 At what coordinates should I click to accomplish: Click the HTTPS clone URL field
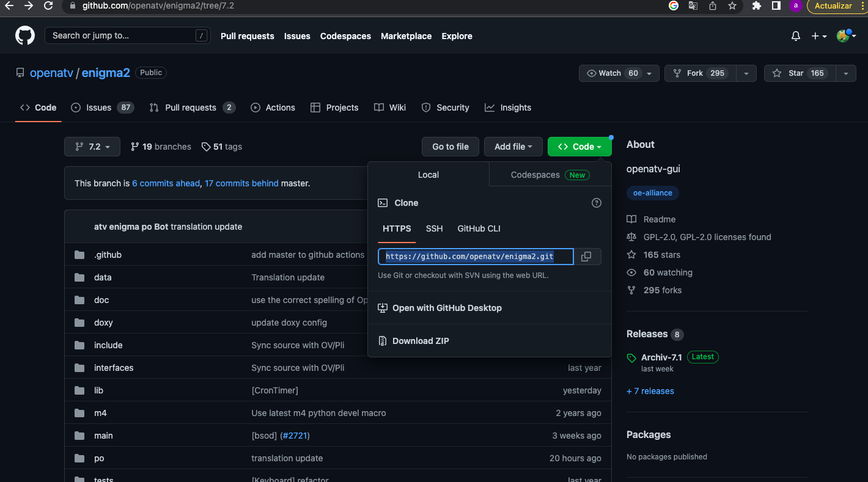[476, 257]
